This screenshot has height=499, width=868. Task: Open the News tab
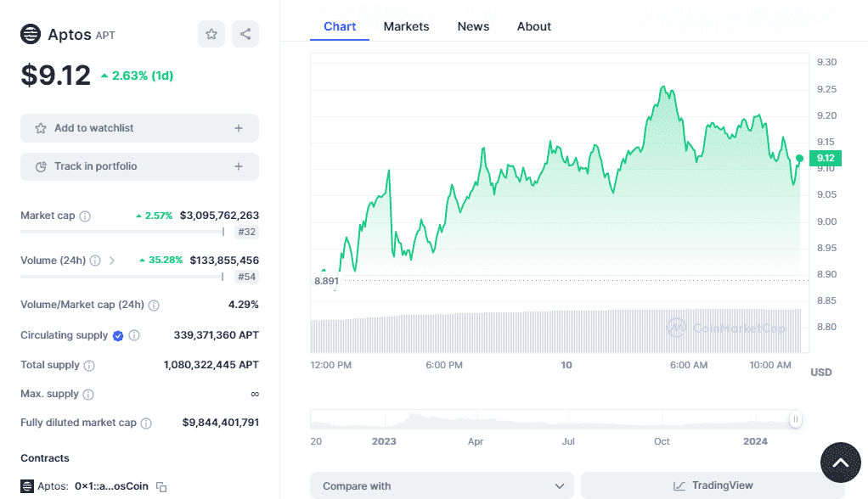click(473, 26)
